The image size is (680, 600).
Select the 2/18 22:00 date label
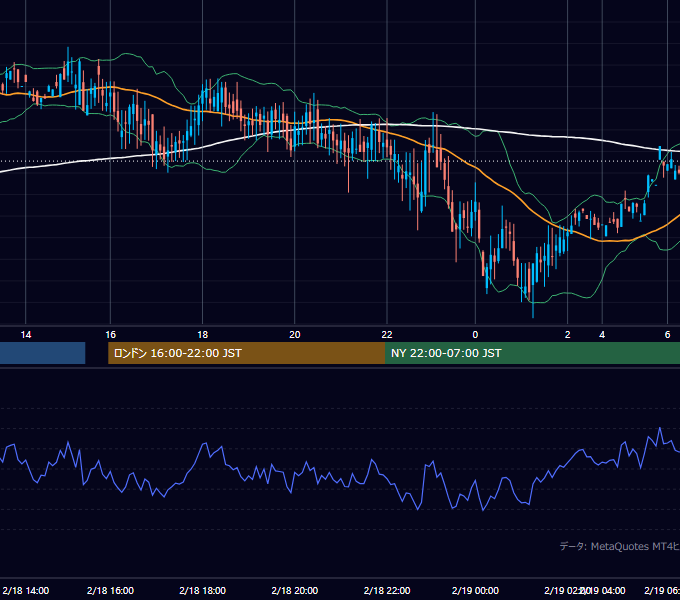point(387,590)
